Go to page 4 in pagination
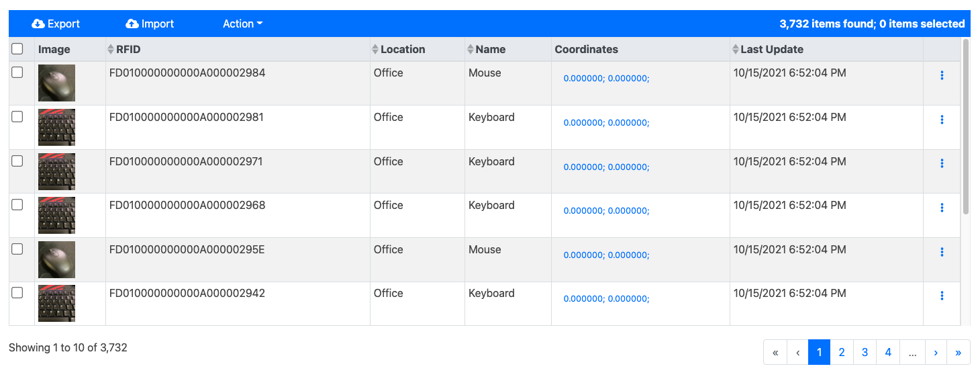Screen dimensions: 980x385 [888, 352]
